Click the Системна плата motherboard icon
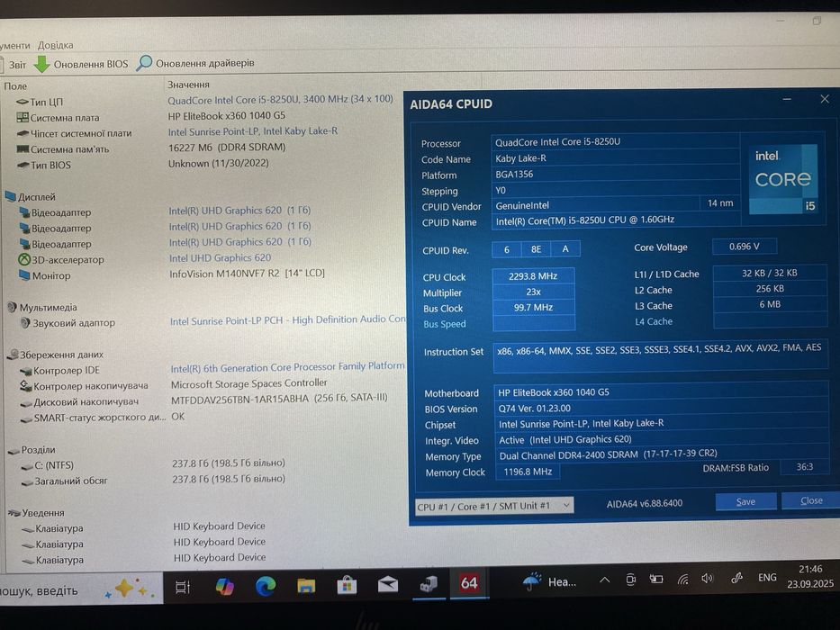The image size is (840, 630). tap(23, 117)
